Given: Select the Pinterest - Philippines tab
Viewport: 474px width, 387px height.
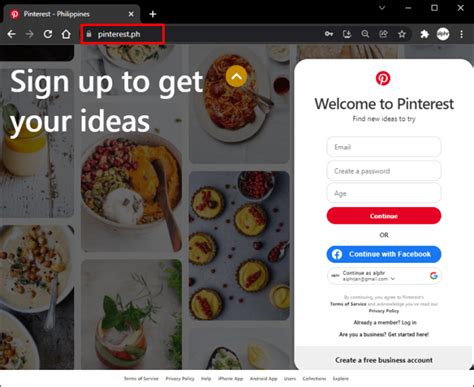Looking at the screenshot, I should click(x=71, y=14).
